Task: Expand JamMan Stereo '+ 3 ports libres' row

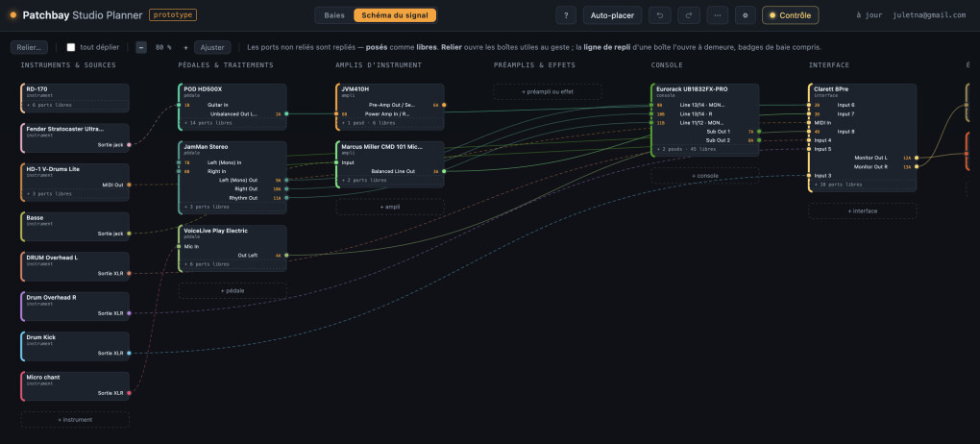Action: 233,207
